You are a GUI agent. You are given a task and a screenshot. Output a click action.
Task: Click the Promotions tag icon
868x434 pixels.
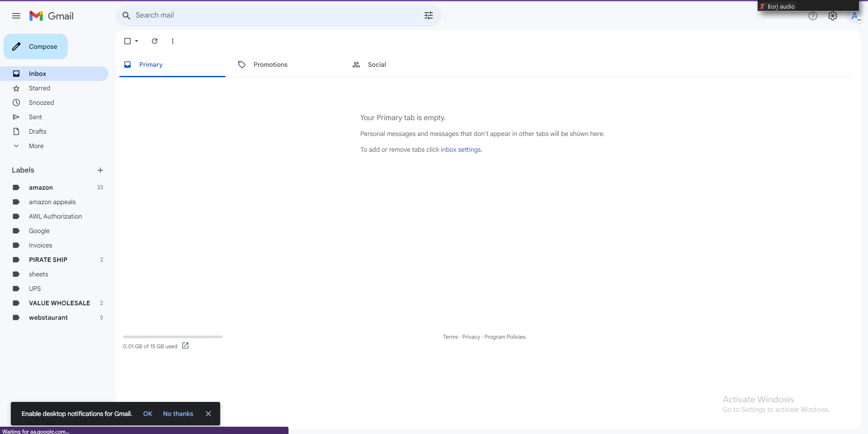[x=242, y=65]
